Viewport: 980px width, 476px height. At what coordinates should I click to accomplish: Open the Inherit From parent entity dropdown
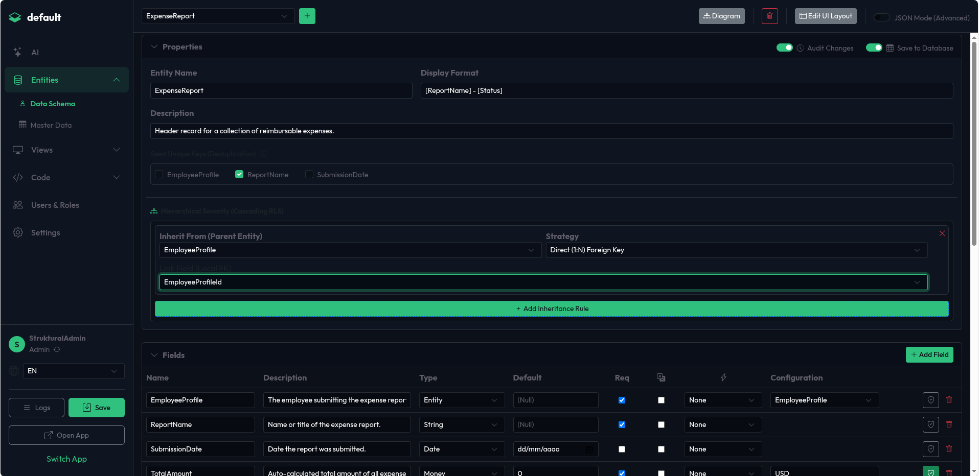(350, 250)
